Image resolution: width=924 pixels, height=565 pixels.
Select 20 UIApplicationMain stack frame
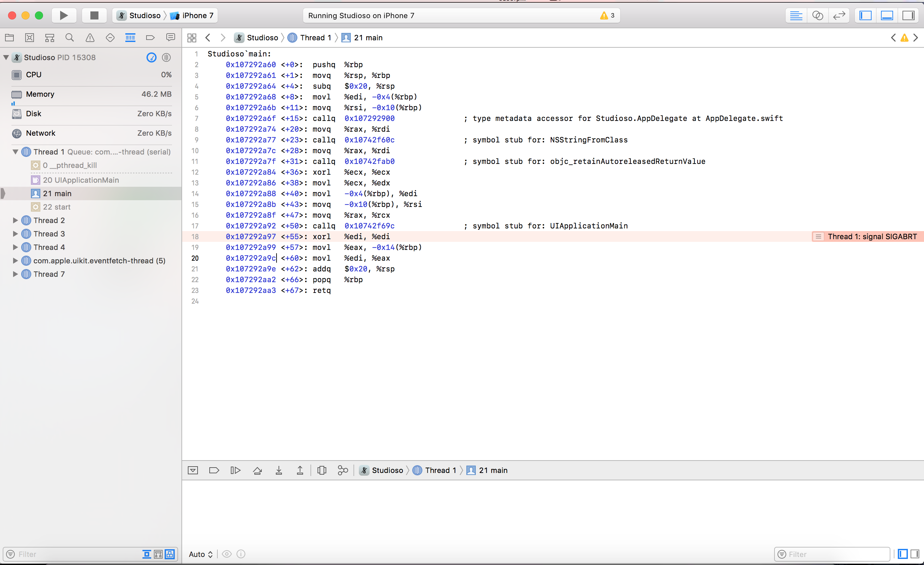click(x=81, y=180)
